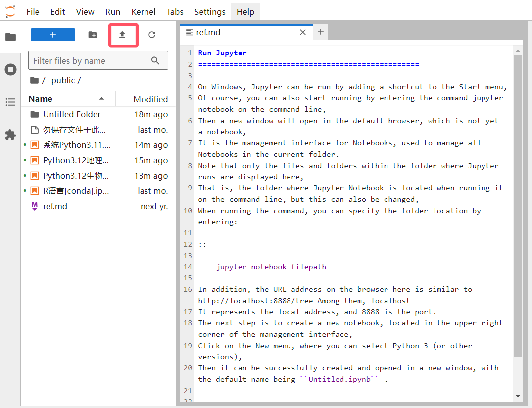Click the editor vertical scrollbar thumb

coord(518,206)
